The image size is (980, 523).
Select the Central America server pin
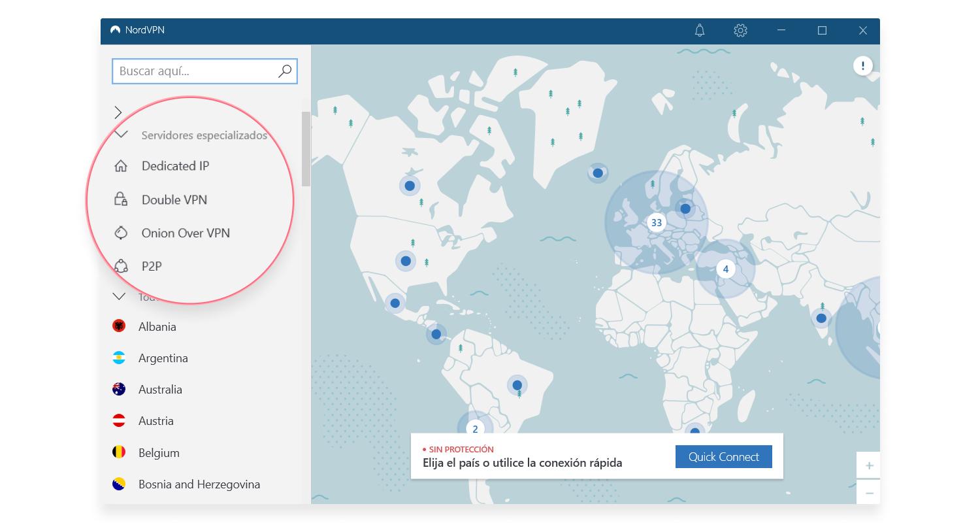tap(436, 334)
